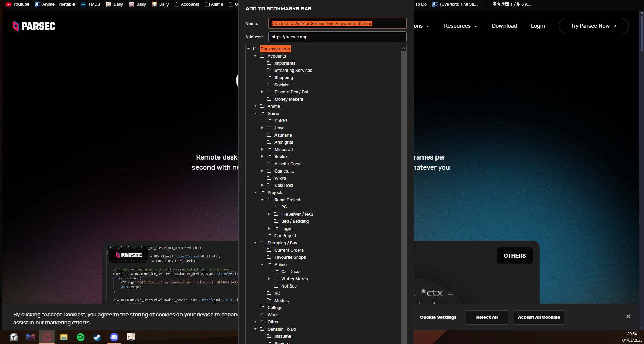Select the Current Orders folder

pyautogui.click(x=289, y=250)
